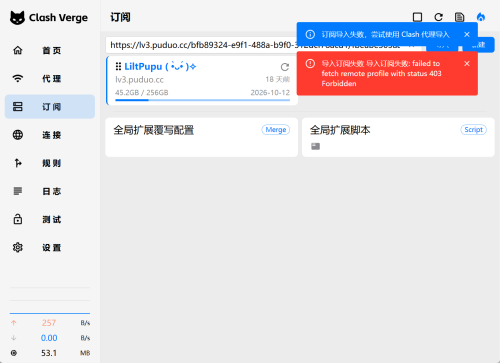Click the upload arrow icon
Viewport: 500px width, 363px height.
point(14,323)
